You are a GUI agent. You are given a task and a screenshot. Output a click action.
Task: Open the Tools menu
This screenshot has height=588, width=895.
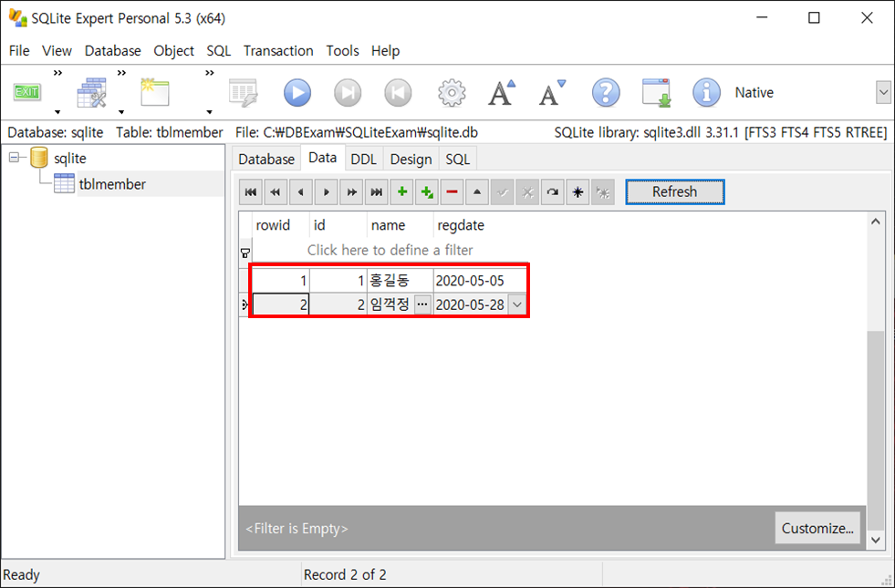[x=342, y=51]
